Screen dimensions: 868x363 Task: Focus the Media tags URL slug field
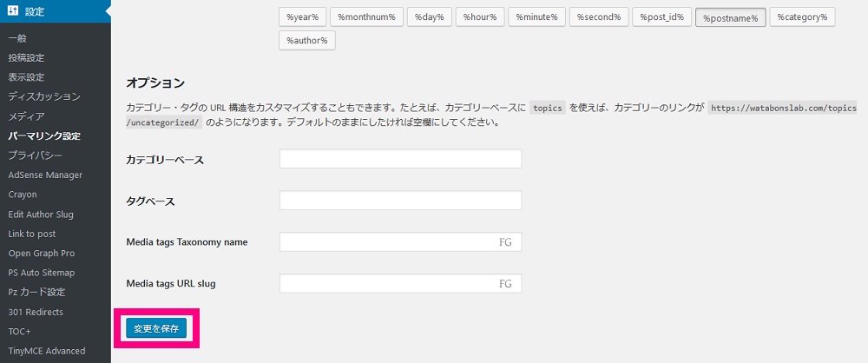400,283
